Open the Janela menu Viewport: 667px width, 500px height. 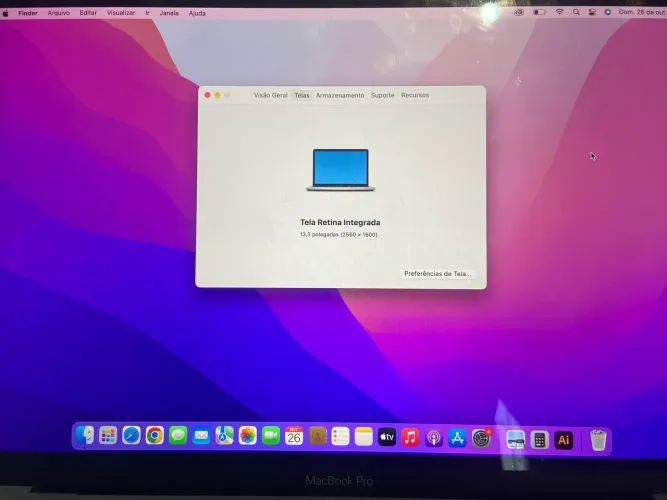169,13
